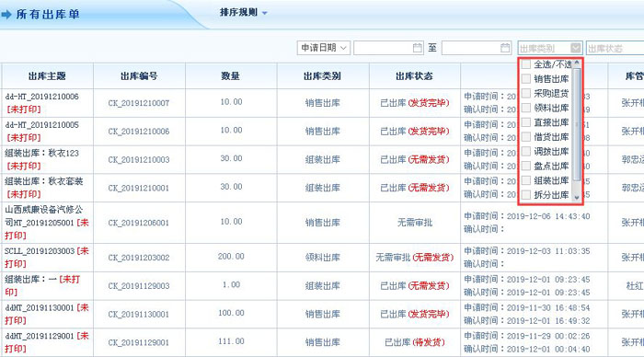
Task: Sort by the 出库编号 column header
Action: click(x=139, y=76)
